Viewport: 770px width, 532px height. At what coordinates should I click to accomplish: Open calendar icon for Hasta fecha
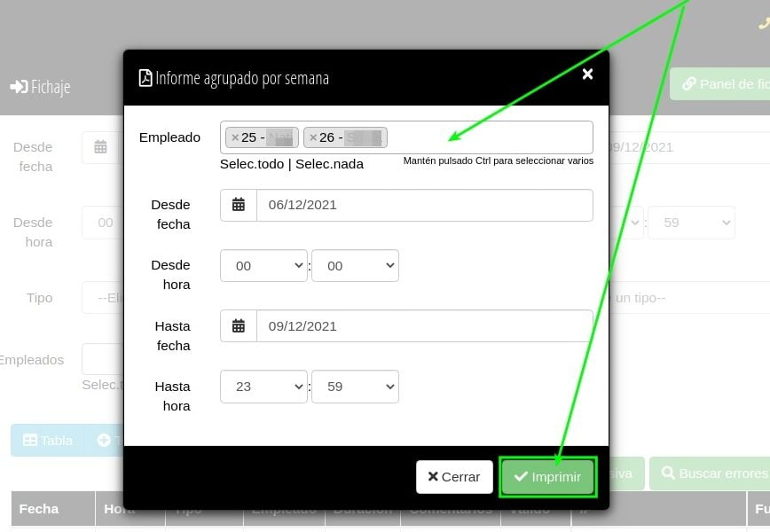click(x=239, y=326)
